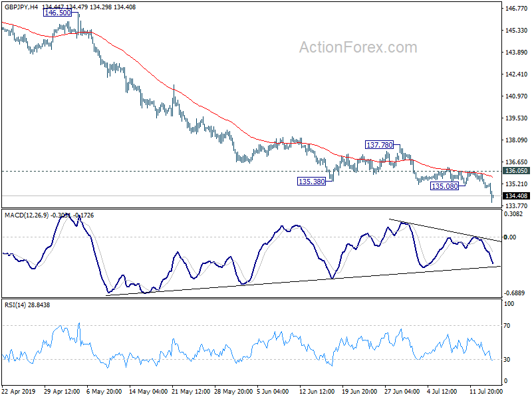Click the 136.050 level marker on price axis
The height and width of the screenshot is (399, 532).
point(516,171)
